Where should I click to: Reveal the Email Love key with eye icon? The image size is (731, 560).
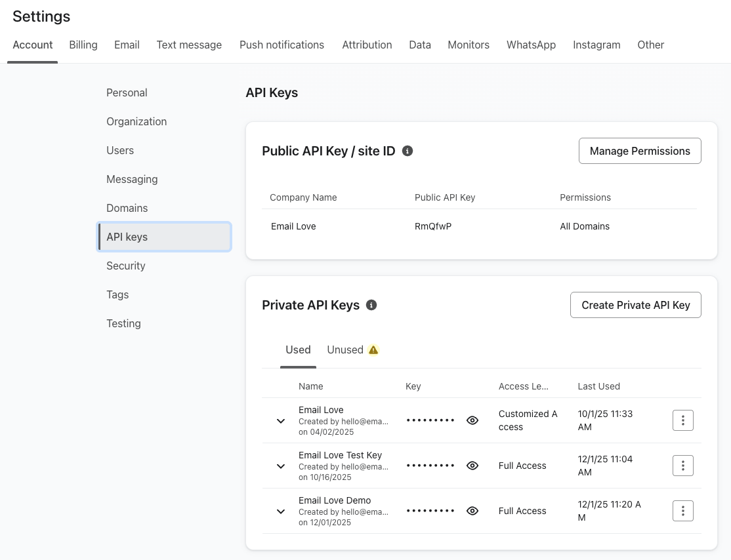click(x=472, y=420)
